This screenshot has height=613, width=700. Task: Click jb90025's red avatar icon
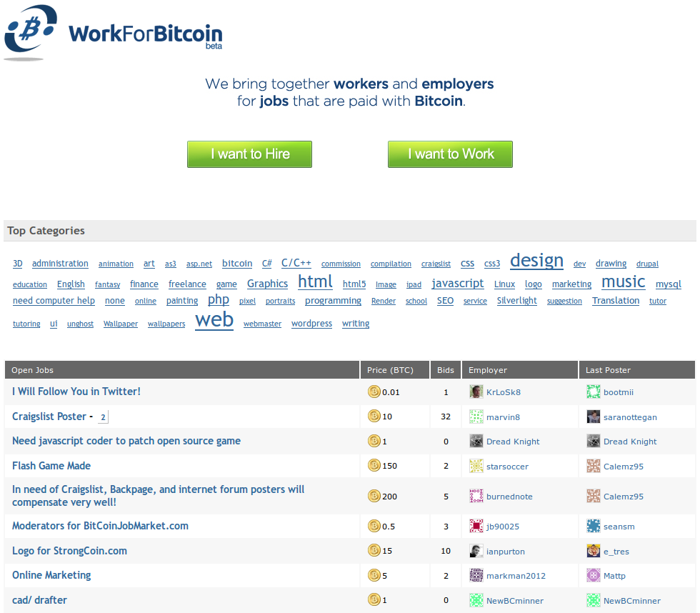476,526
